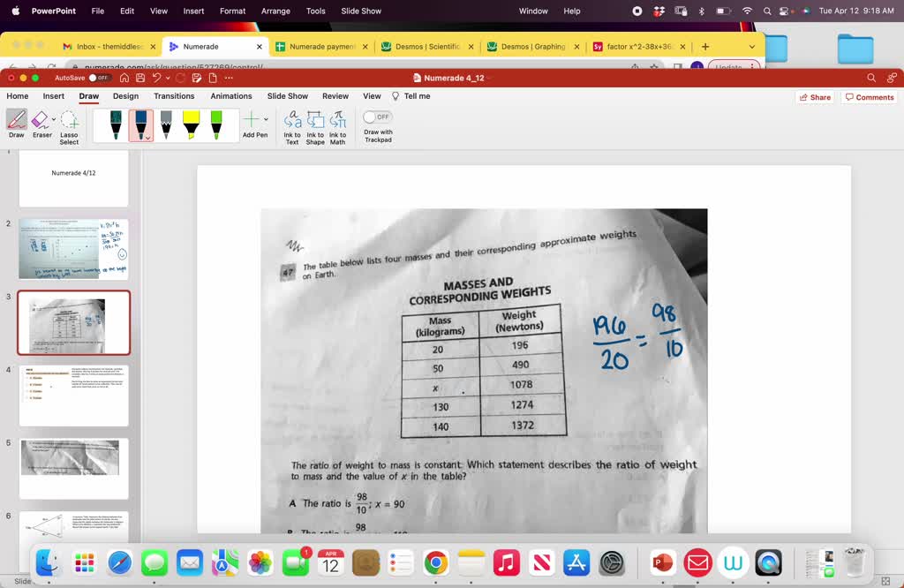Screen dimensions: 904x588
Task: Open the Add Pen dropdown arrow
Action: click(x=267, y=119)
